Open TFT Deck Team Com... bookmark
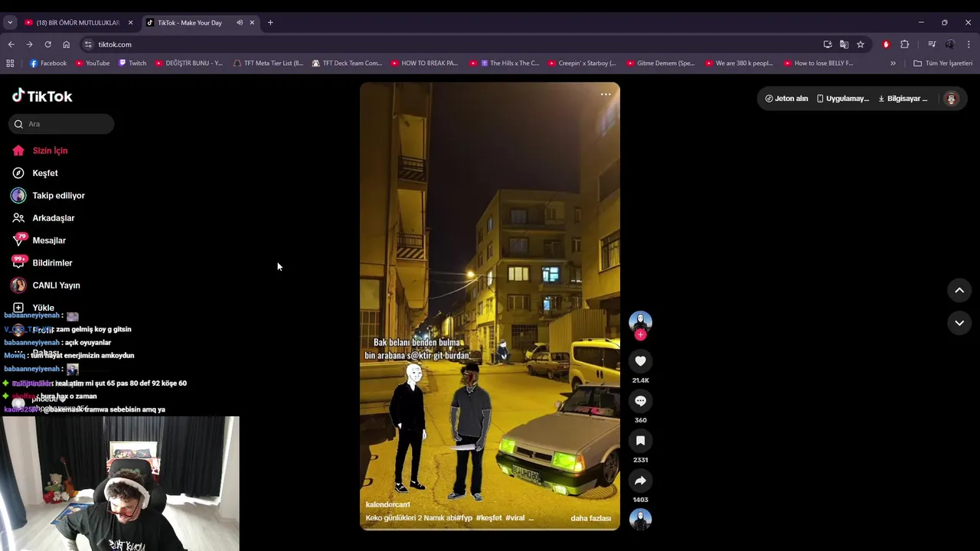Screen dimensions: 980x551 coord(347,64)
